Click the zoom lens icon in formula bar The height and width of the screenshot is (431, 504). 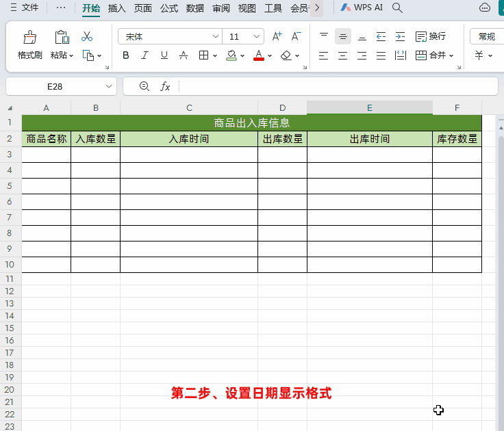144,86
